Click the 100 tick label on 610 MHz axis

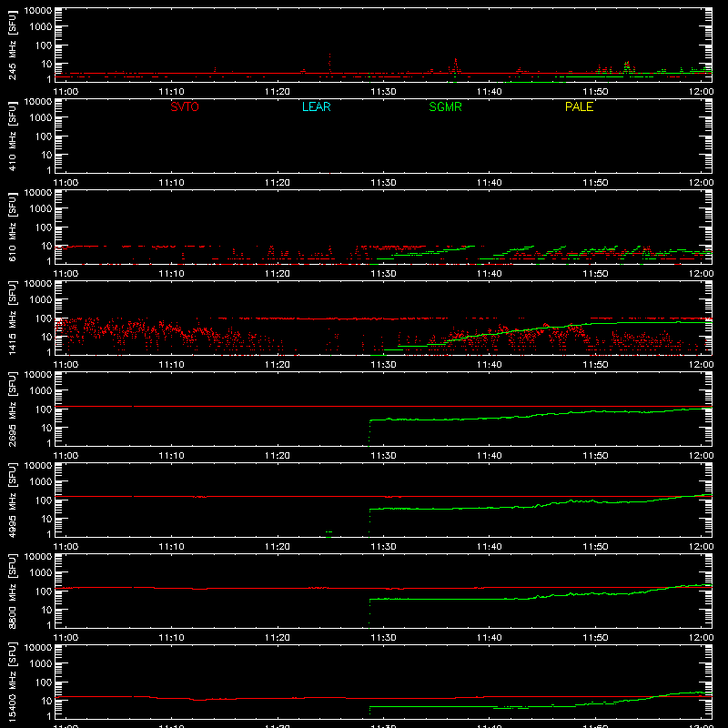coord(44,227)
